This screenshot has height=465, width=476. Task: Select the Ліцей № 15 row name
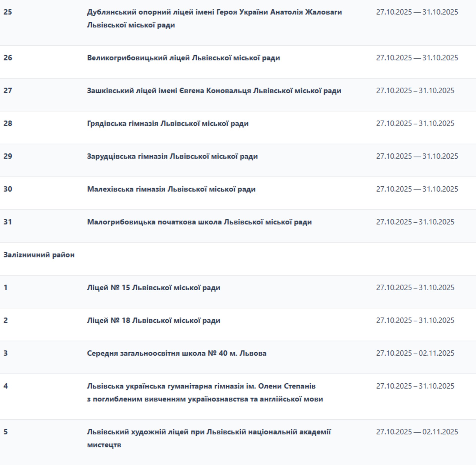coord(153,288)
